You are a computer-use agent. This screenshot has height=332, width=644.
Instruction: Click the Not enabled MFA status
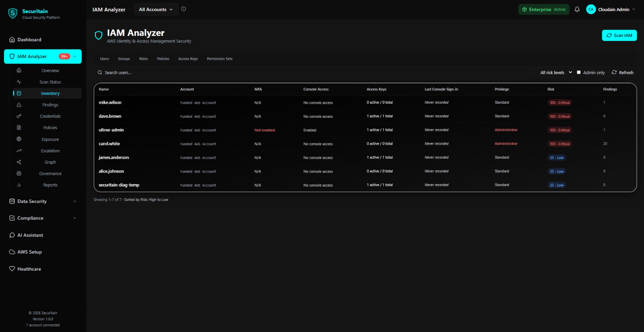pyautogui.click(x=264, y=130)
